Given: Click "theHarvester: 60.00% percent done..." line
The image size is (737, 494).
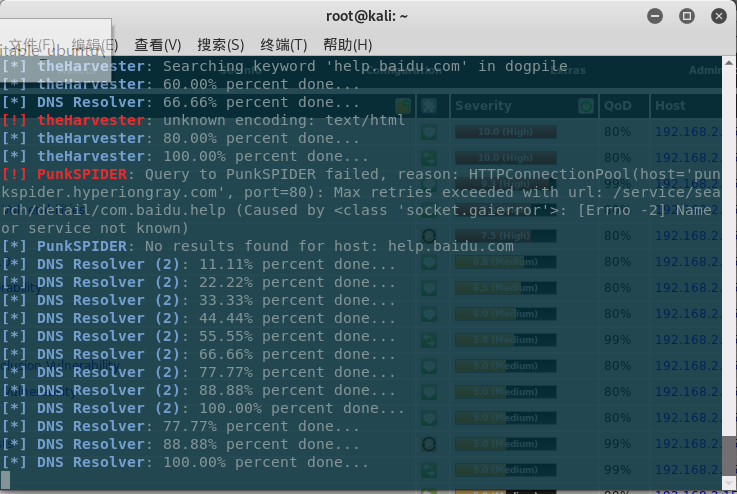Looking at the screenshot, I should (x=180, y=85).
